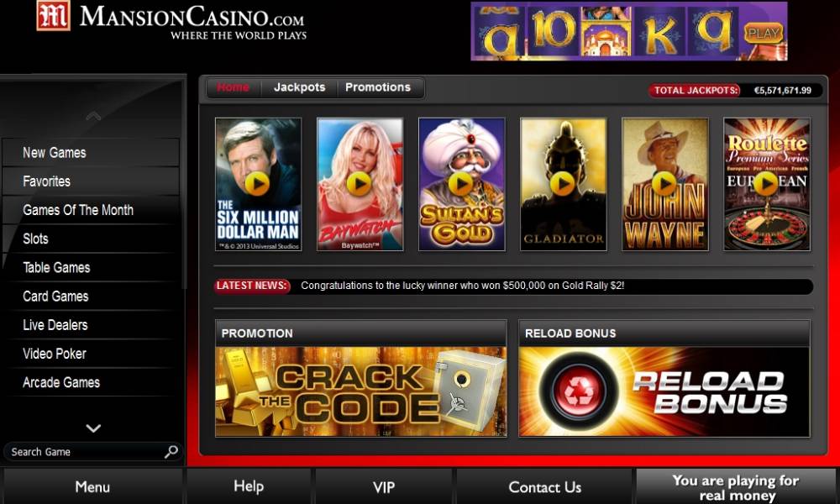Play The Six Million Dollar Man game

pyautogui.click(x=257, y=184)
